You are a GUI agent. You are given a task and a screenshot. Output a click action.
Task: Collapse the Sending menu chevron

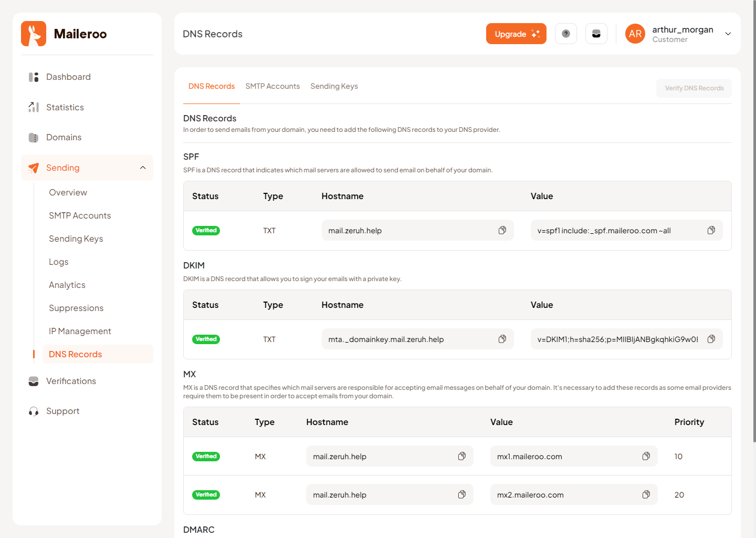click(x=143, y=168)
